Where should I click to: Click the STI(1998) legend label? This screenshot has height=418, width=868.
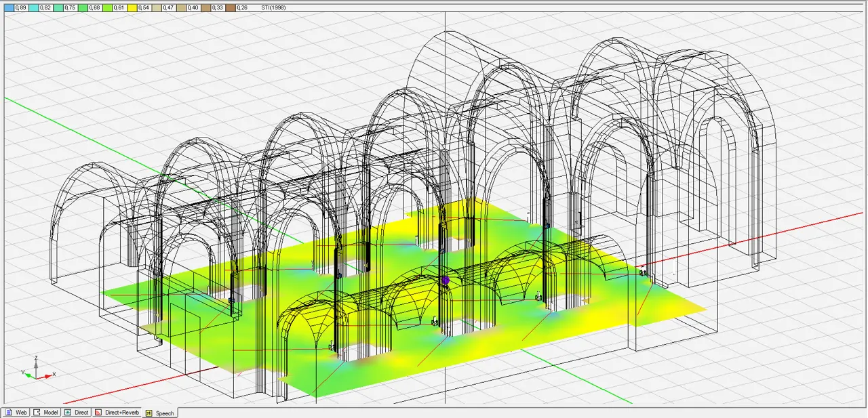(x=275, y=7)
